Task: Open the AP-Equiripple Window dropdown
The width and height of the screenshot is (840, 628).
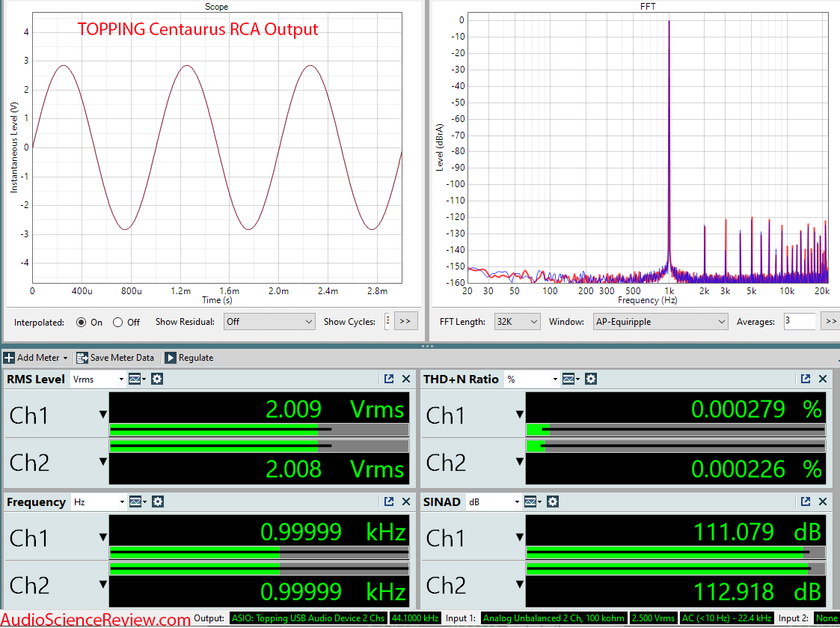Action: pos(660,321)
